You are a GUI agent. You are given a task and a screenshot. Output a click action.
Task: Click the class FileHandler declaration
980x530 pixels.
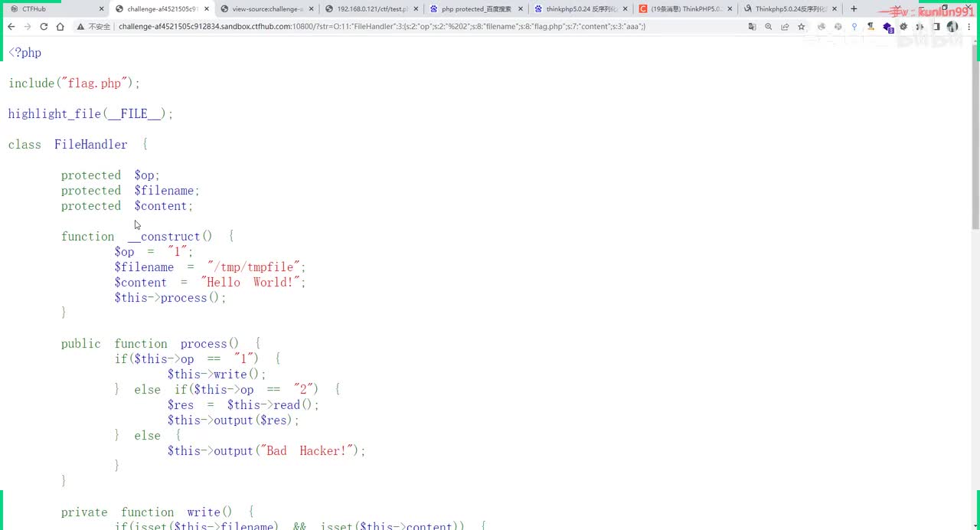pos(77,144)
